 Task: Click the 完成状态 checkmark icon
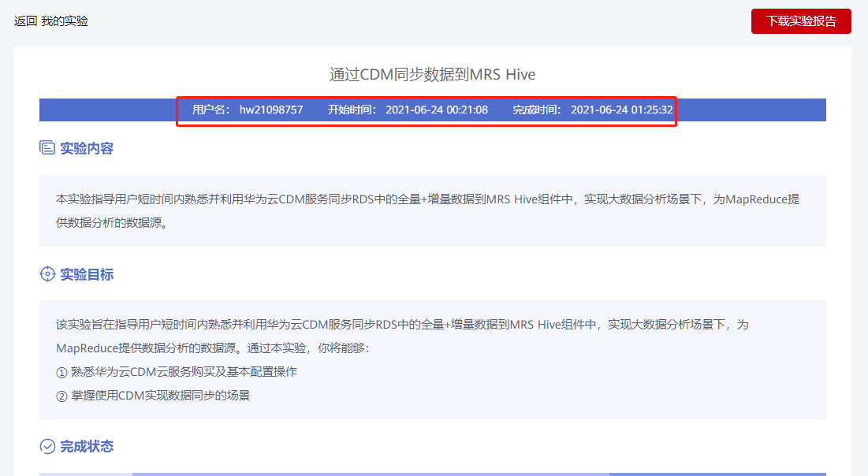[47, 446]
